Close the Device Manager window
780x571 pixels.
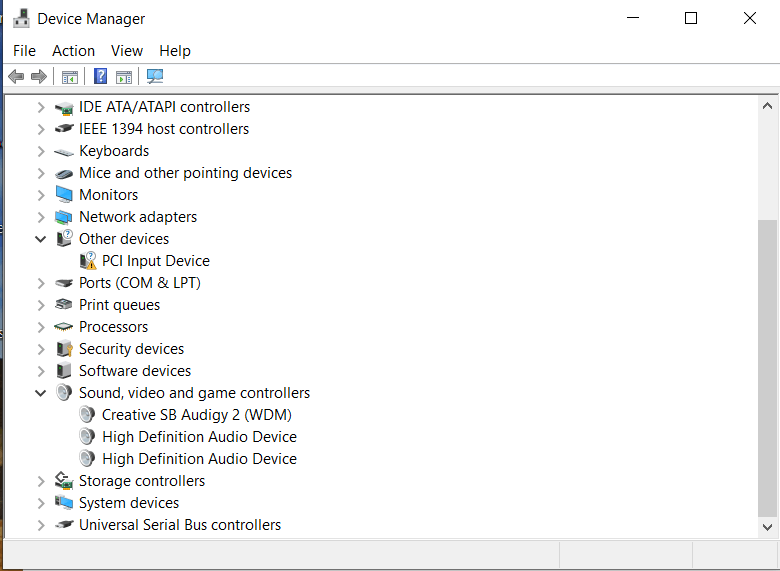750,18
